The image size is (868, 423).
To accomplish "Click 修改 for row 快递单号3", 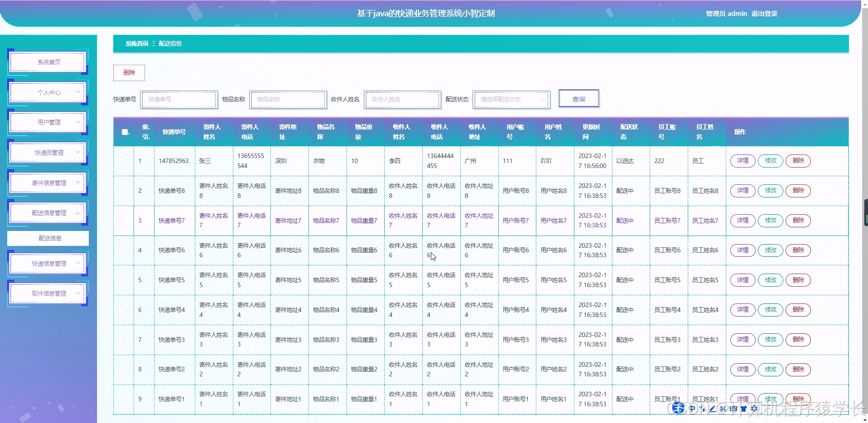I will 771,340.
